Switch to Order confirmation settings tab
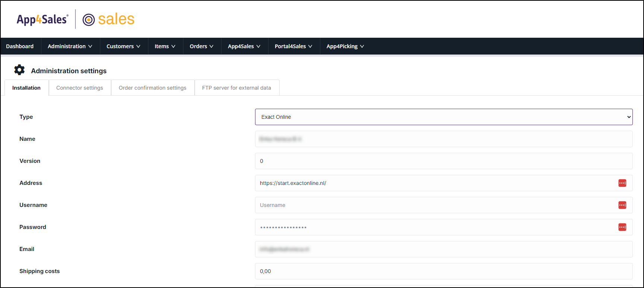Screen dimensions: 644x288 pyautogui.click(x=153, y=88)
